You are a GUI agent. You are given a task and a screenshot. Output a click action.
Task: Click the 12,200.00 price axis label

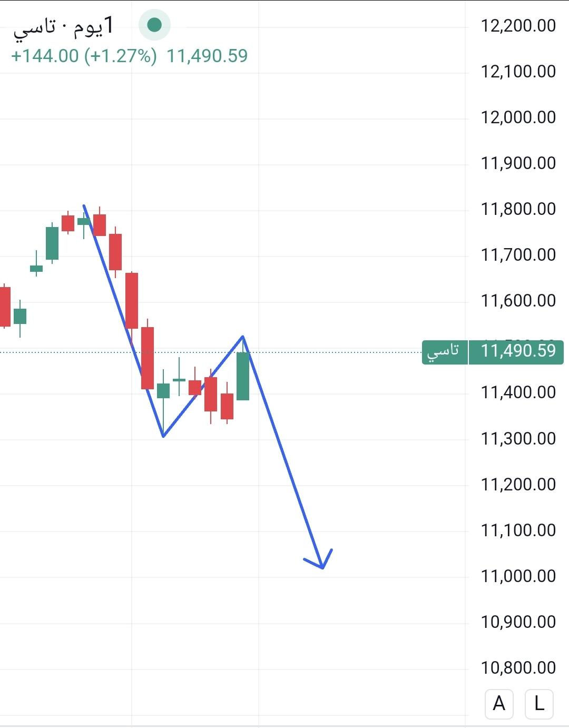tap(518, 25)
